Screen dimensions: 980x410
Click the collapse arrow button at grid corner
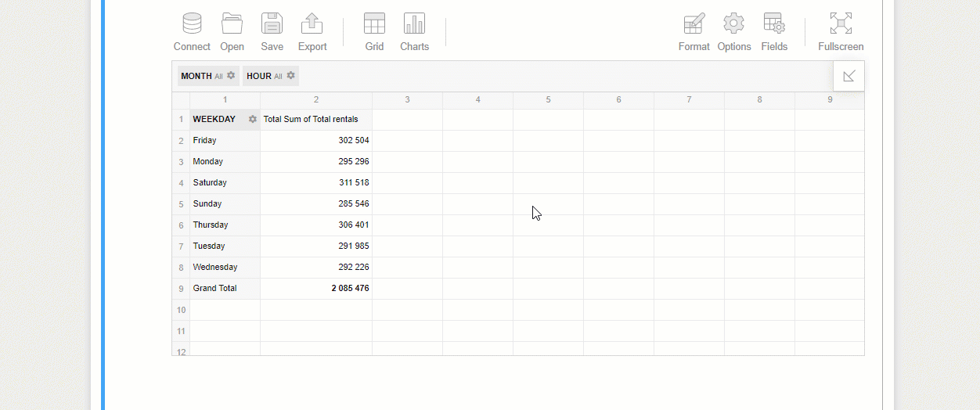coord(849,76)
